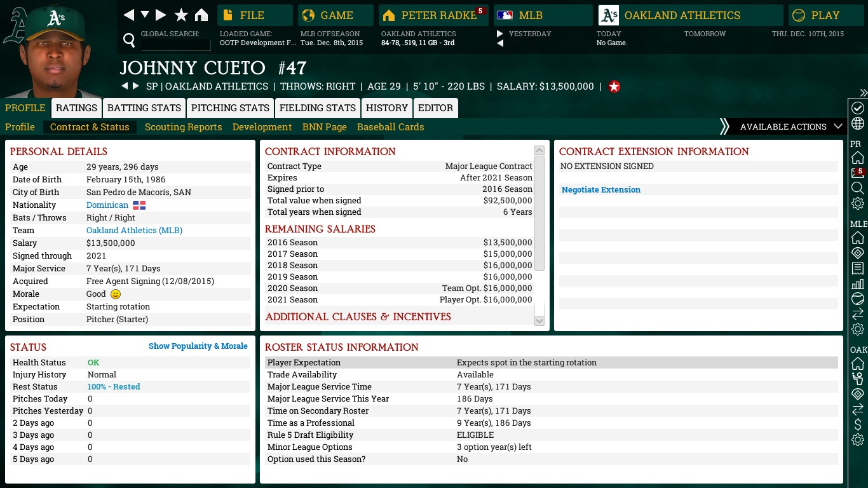Click the global search magnifier icon

[x=129, y=41]
